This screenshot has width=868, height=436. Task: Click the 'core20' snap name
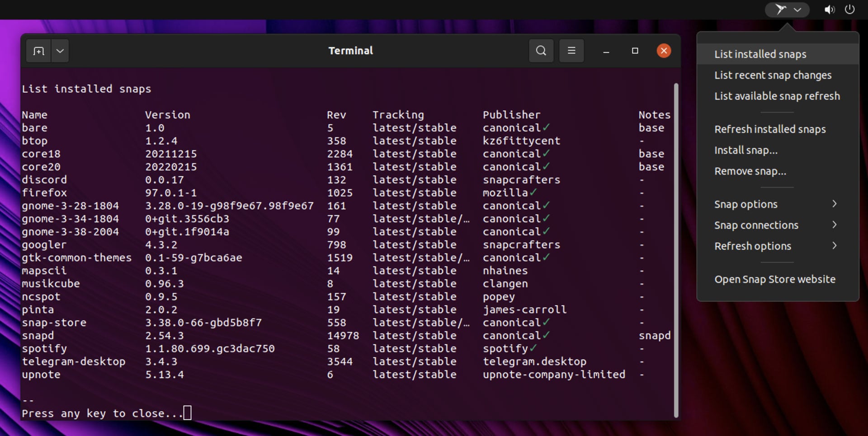pos(41,167)
